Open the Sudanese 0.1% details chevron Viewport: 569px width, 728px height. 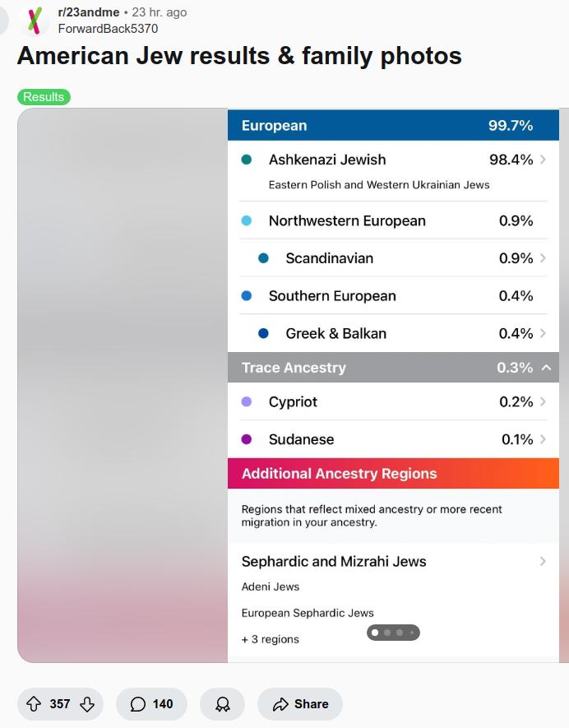point(544,439)
